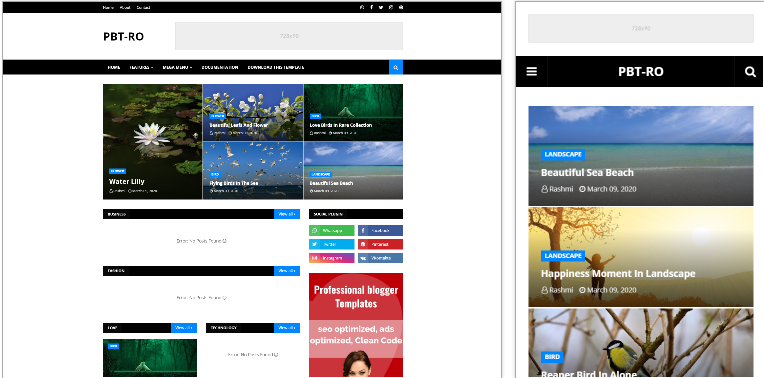Click the Pinterest icon in the red social button
The height and width of the screenshot is (378, 764).
[364, 244]
